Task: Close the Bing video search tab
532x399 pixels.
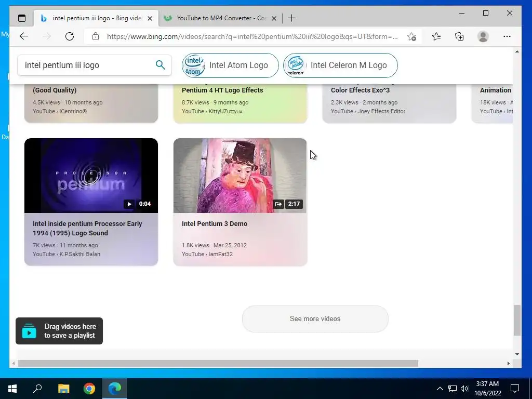Action: click(150, 18)
